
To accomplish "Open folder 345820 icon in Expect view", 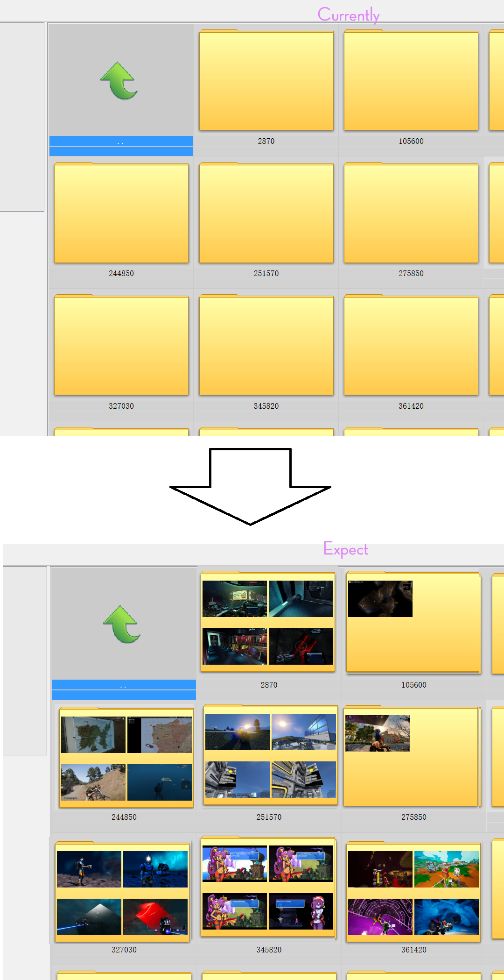I will [268, 887].
